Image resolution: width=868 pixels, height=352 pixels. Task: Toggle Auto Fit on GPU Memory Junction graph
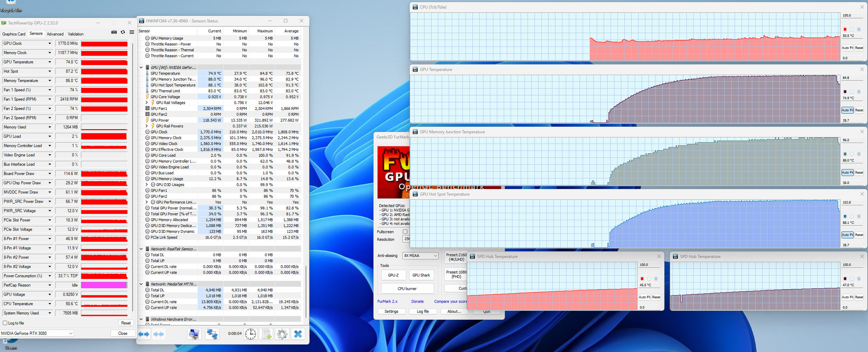[847, 173]
